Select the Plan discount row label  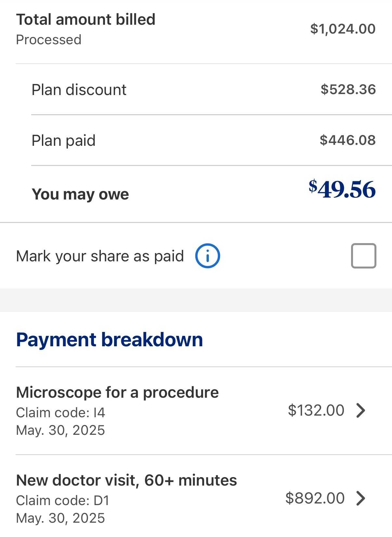click(79, 90)
